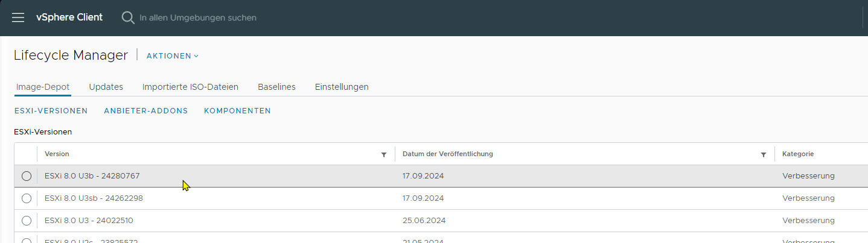Jump to Komponenten section link

tap(237, 111)
